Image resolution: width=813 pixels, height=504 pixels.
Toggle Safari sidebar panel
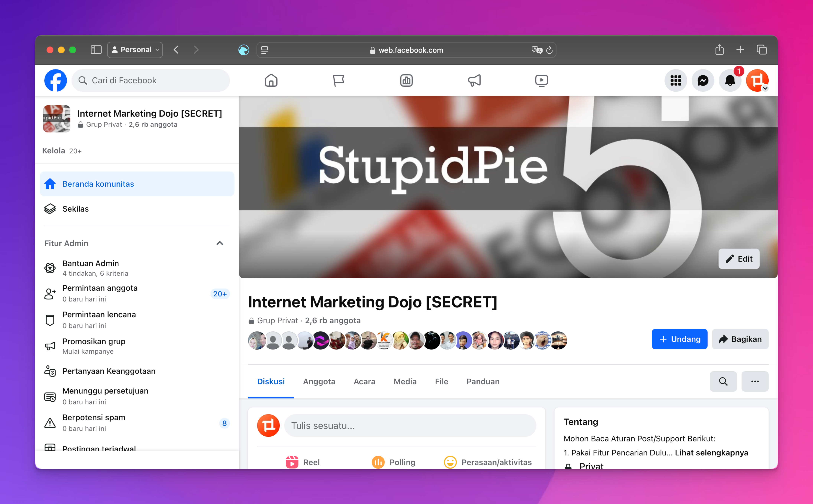[x=96, y=50]
